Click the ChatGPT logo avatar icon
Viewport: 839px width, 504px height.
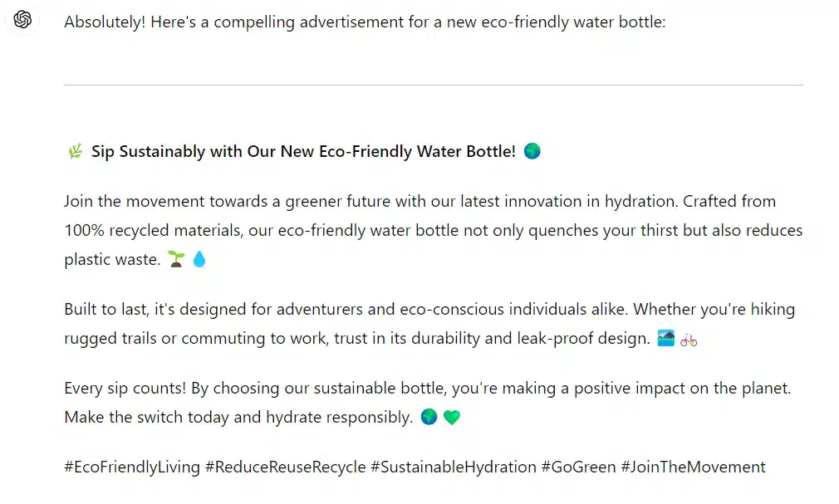coord(22,20)
